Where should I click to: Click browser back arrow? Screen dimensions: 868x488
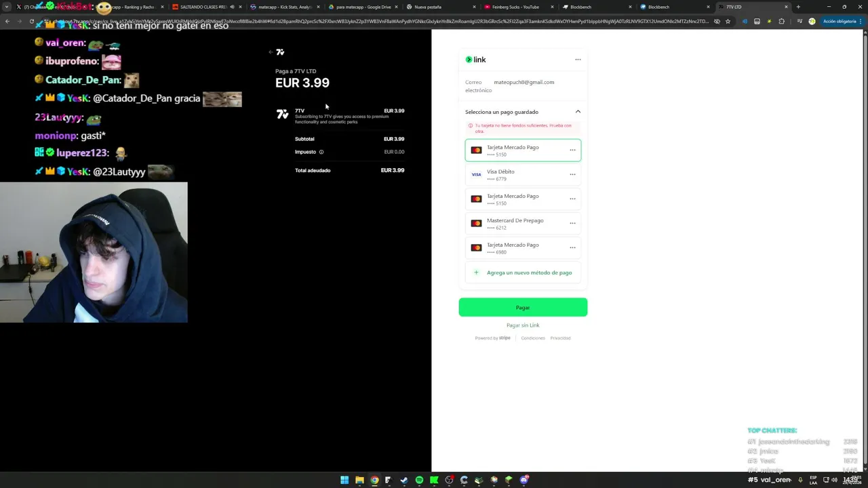pyautogui.click(x=7, y=21)
